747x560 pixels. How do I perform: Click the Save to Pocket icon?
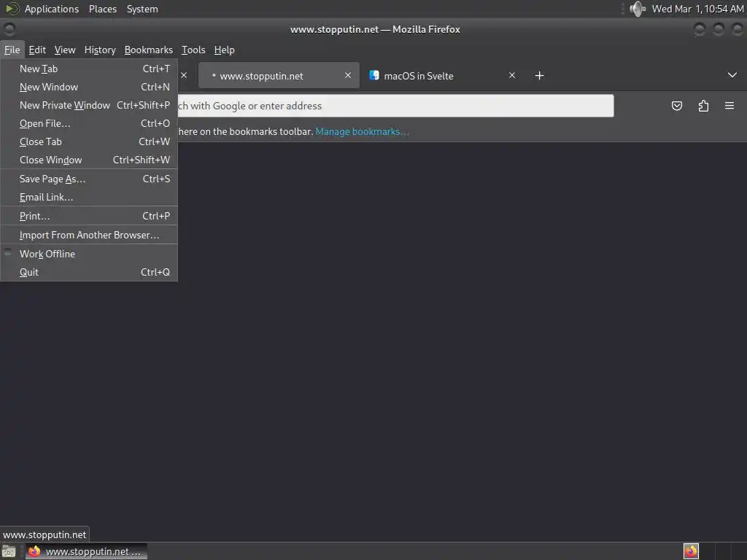(676, 106)
